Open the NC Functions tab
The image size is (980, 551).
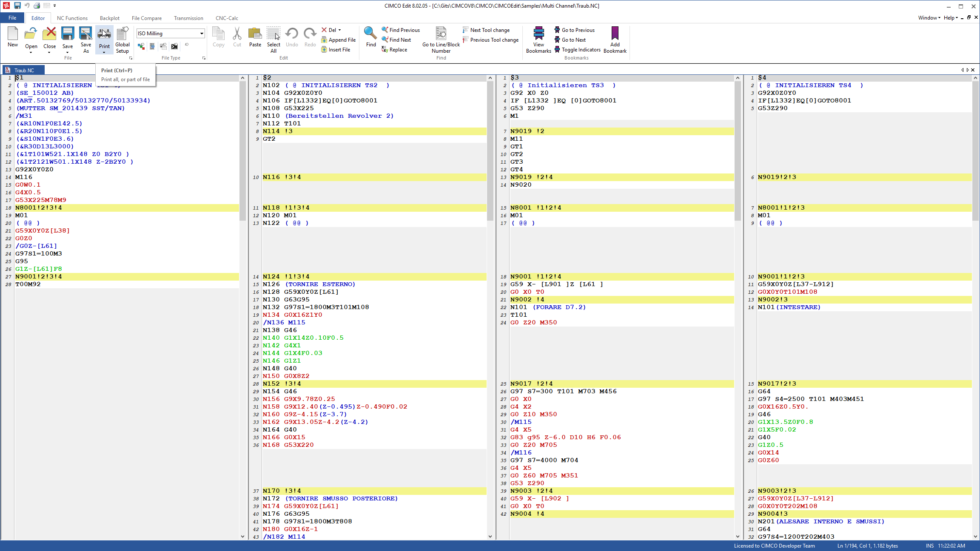pos(72,18)
